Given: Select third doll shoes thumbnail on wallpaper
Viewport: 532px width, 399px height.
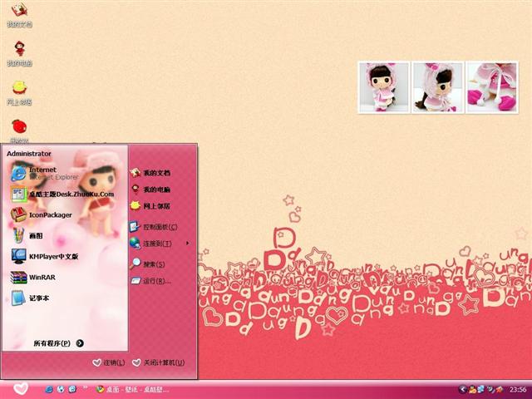Looking at the screenshot, I should click(491, 87).
